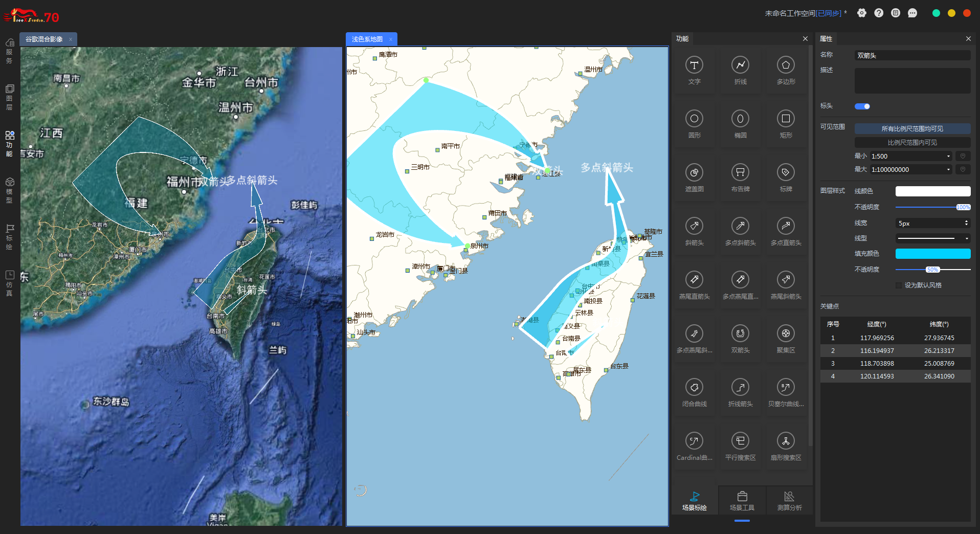Open the chat message icon in title bar
Image resolution: width=980 pixels, height=534 pixels.
912,13
